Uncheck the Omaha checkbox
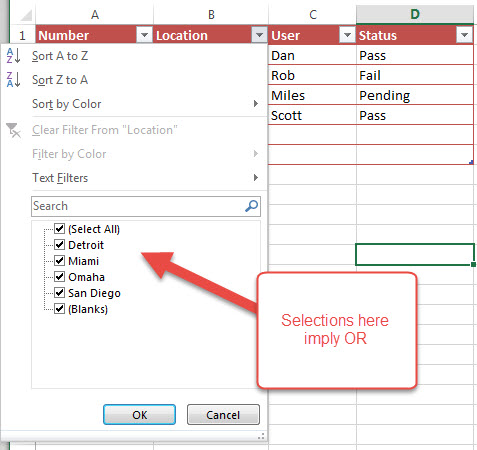The height and width of the screenshot is (450, 477). pos(59,277)
